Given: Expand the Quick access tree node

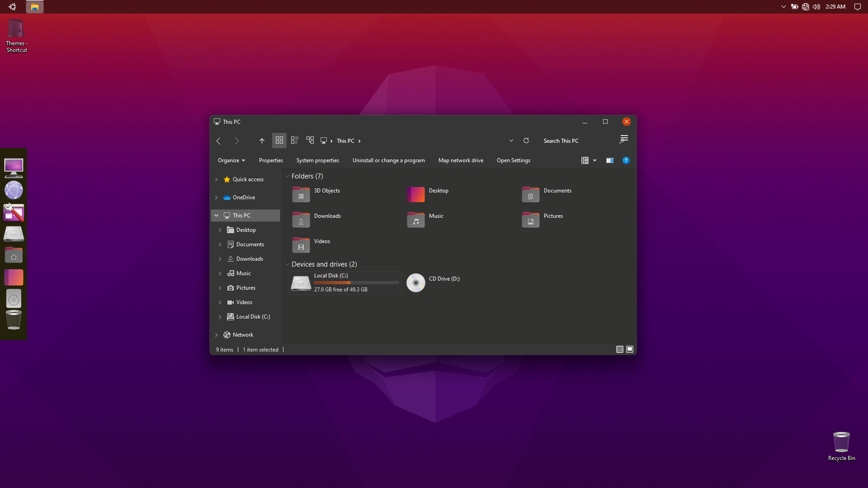Looking at the screenshot, I should (217, 179).
